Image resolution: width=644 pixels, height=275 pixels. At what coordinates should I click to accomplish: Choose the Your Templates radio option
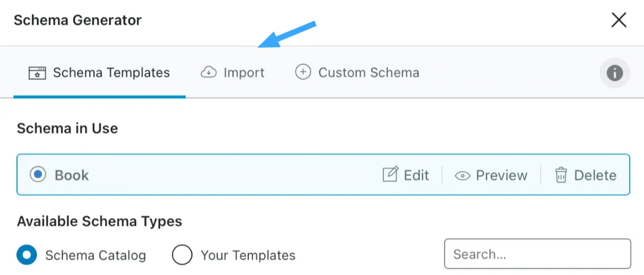(182, 255)
